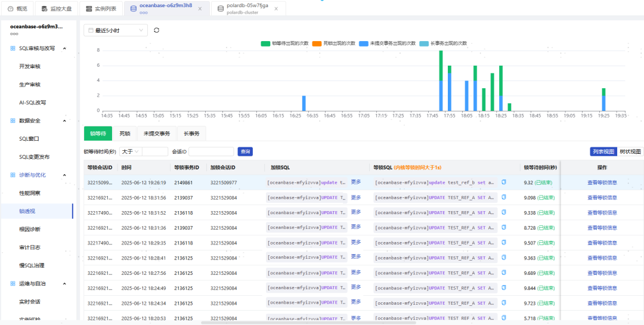The width and height of the screenshot is (644, 325).
Task: Click the copy icon in the 18:31:56 row
Action: 503,197
